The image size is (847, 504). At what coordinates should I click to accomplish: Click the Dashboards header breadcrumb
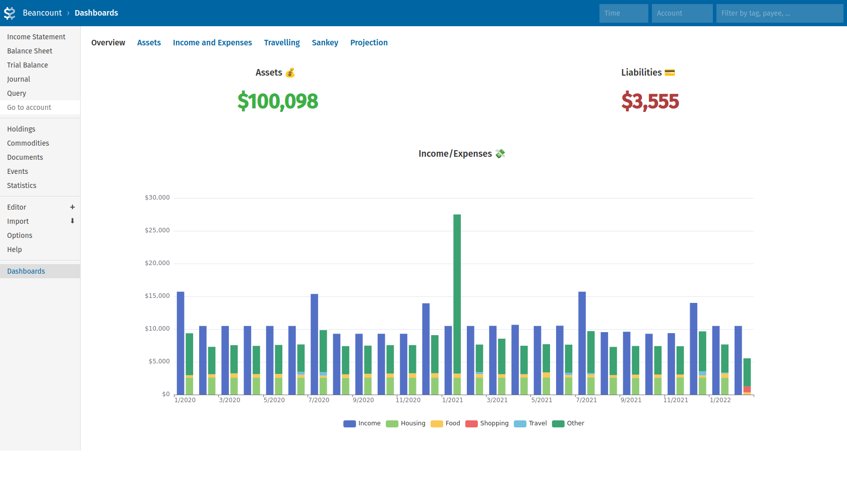click(96, 13)
